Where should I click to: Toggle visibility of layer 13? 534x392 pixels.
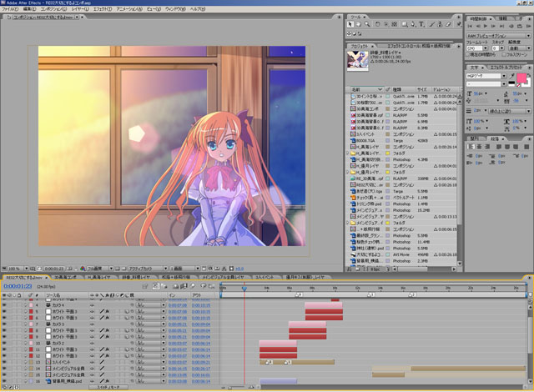(4, 362)
